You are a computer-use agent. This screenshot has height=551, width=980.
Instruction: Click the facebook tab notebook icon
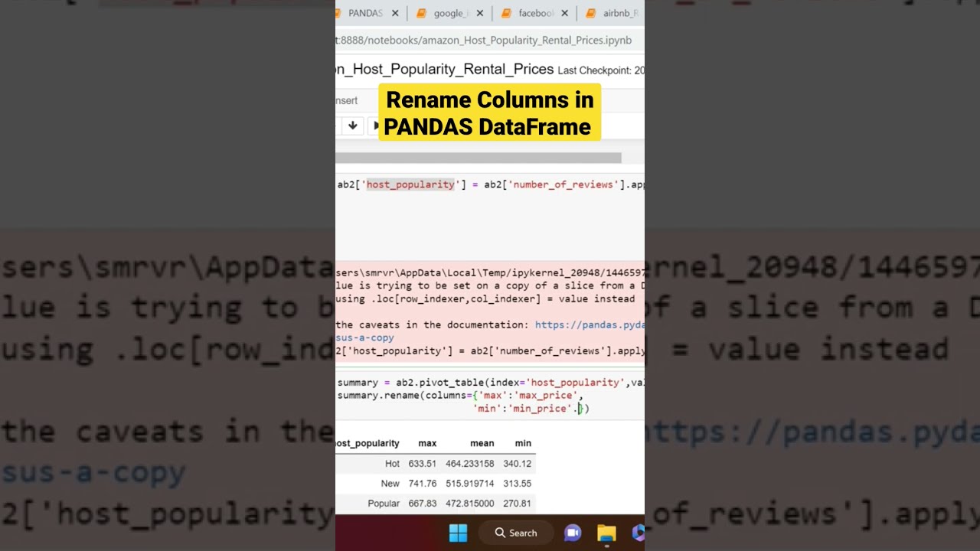click(507, 13)
